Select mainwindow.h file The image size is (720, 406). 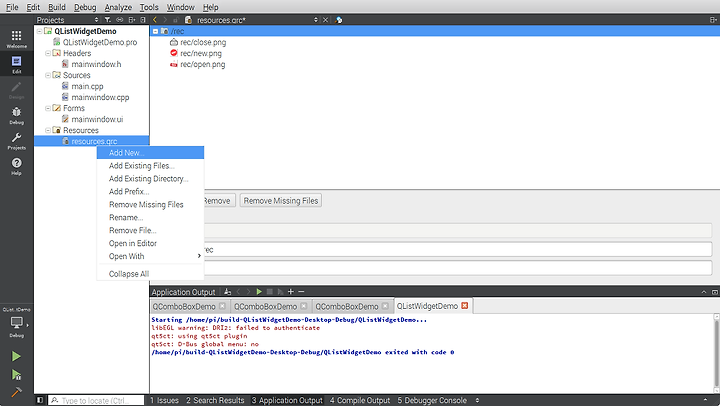click(x=96, y=64)
